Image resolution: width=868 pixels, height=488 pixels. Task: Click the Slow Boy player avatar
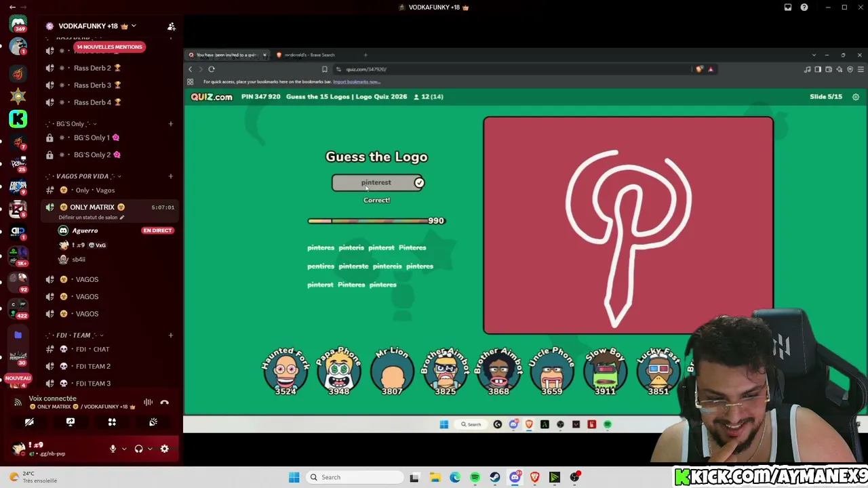tap(605, 371)
